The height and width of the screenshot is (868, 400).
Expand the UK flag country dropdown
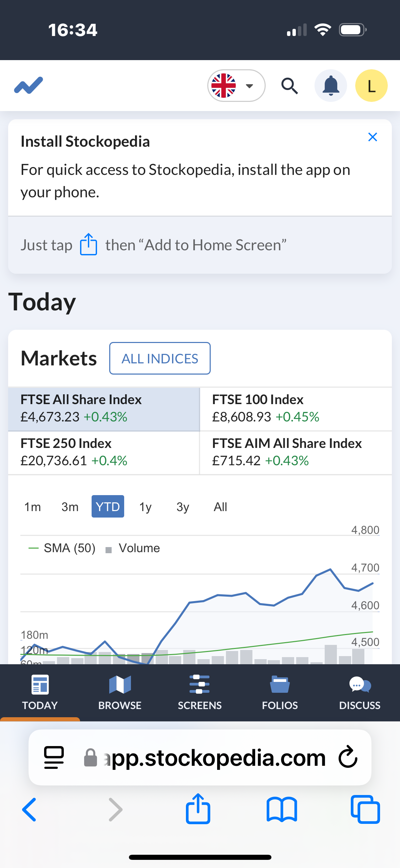pyautogui.click(x=236, y=86)
